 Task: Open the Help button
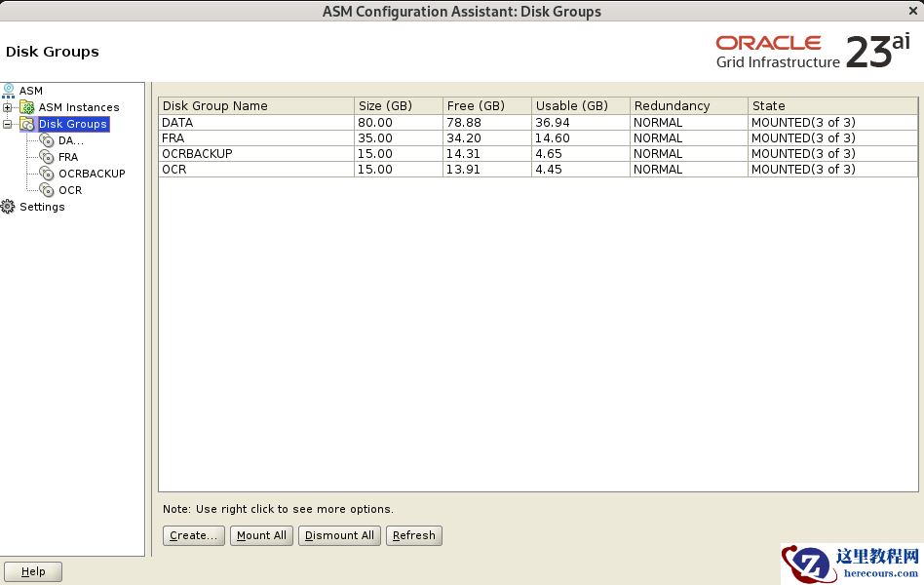(x=33, y=571)
